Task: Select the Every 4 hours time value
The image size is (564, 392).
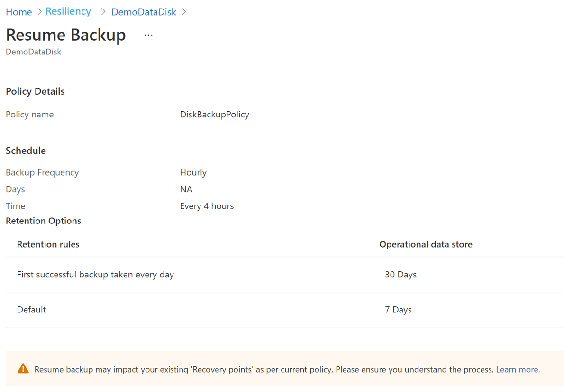Action: 207,205
